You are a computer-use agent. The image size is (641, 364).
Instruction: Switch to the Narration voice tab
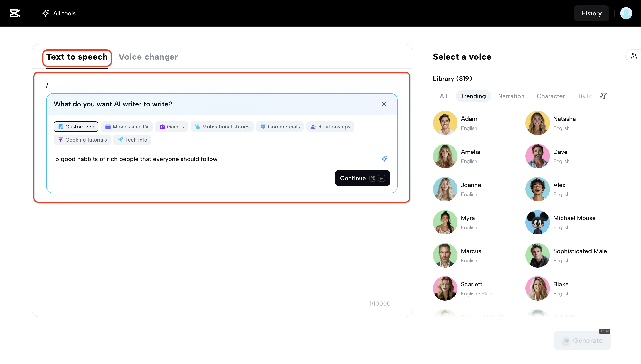point(511,96)
